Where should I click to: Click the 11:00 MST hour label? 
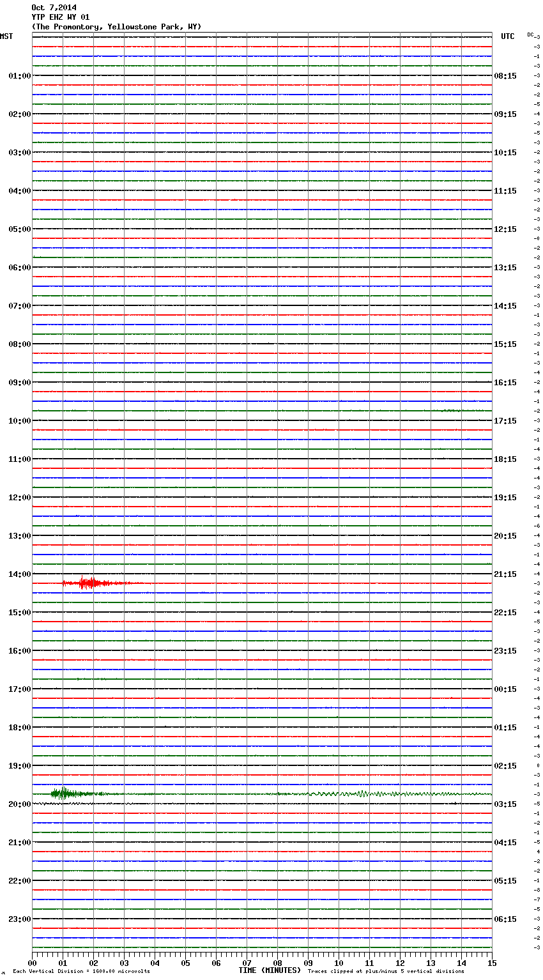[x=19, y=459]
